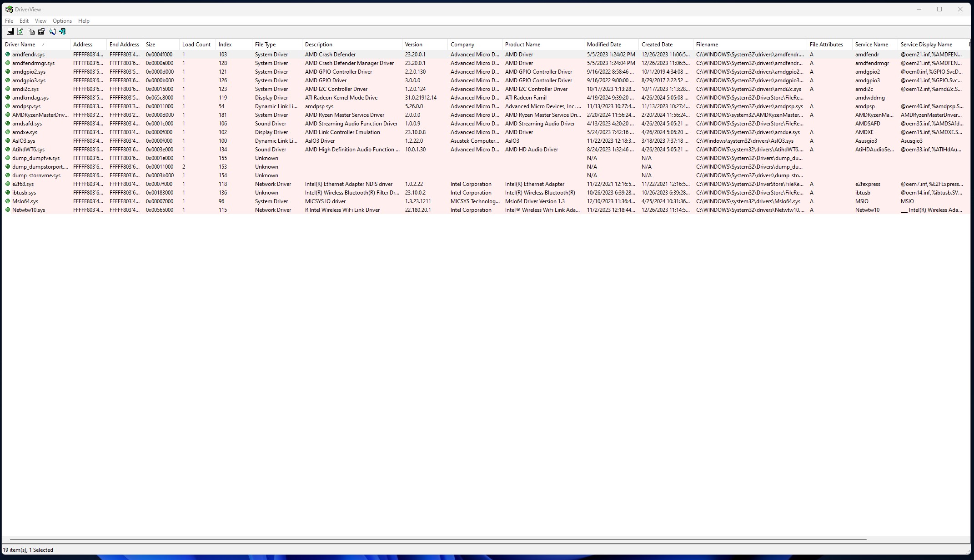Sort by the Address column header

pyautogui.click(x=88, y=45)
